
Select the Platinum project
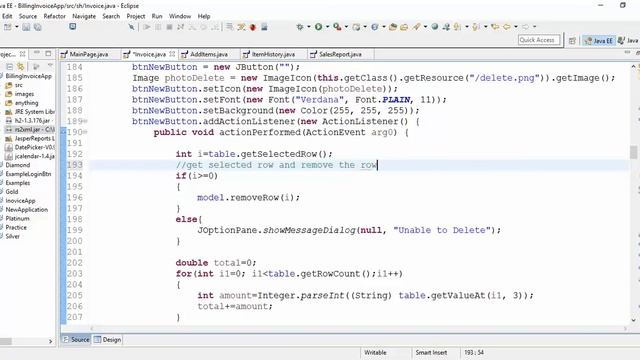17,218
